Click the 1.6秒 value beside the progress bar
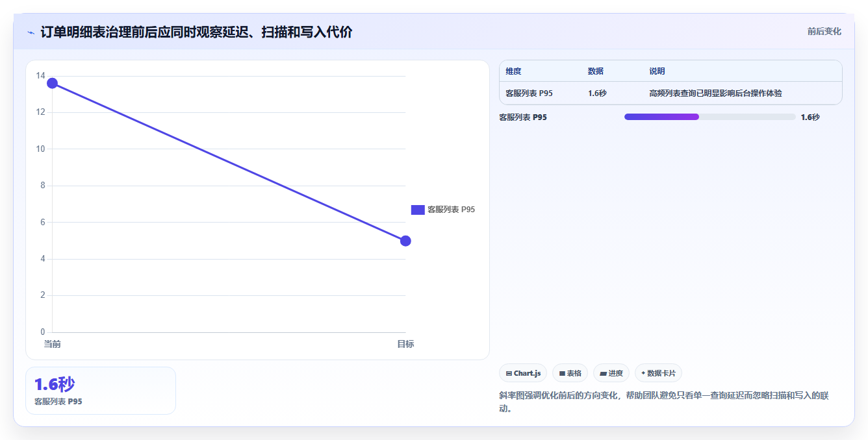Screen dimensions: 868x440 810,117
